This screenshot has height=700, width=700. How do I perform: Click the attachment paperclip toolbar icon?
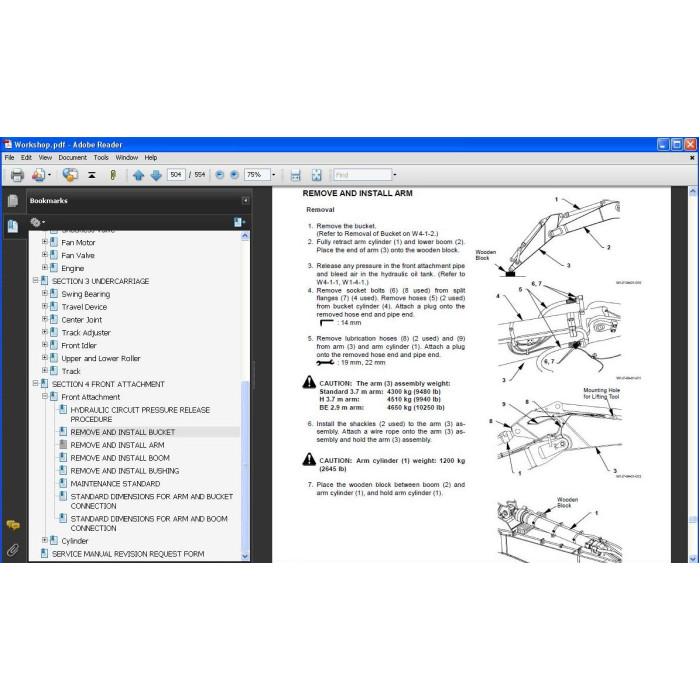113,175
